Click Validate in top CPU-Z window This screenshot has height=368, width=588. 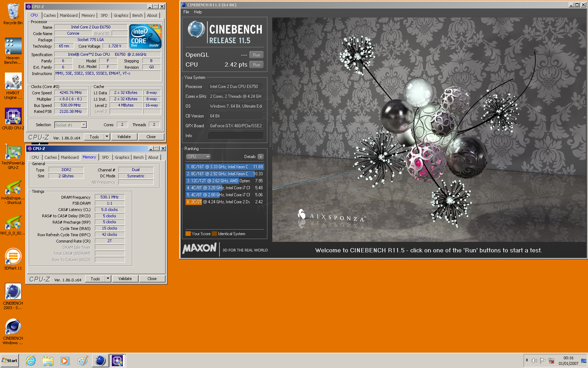tap(124, 137)
